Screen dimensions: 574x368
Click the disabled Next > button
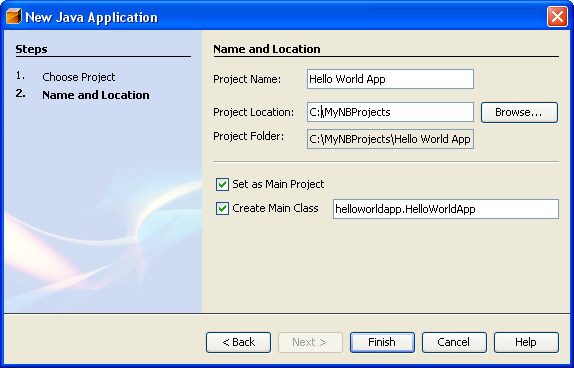click(x=310, y=342)
